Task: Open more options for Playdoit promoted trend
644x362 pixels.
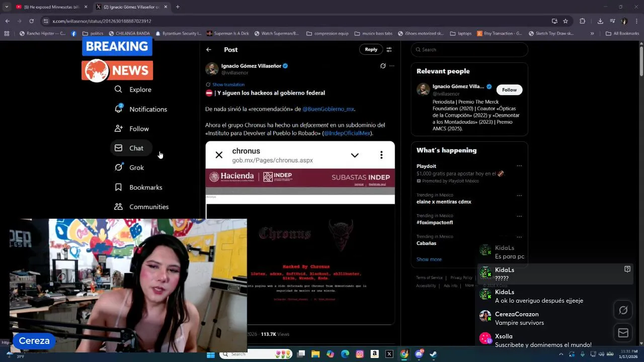Action: coord(519,166)
